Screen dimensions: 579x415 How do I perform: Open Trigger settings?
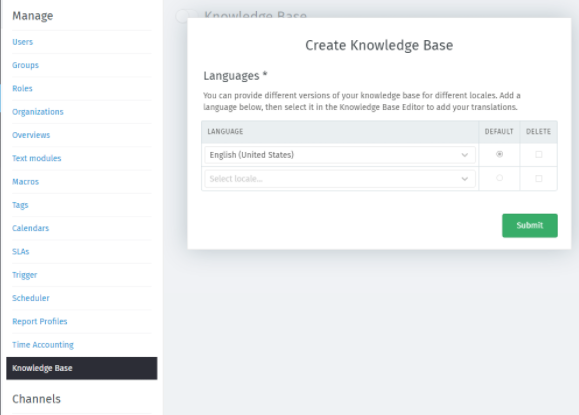pyautogui.click(x=25, y=275)
